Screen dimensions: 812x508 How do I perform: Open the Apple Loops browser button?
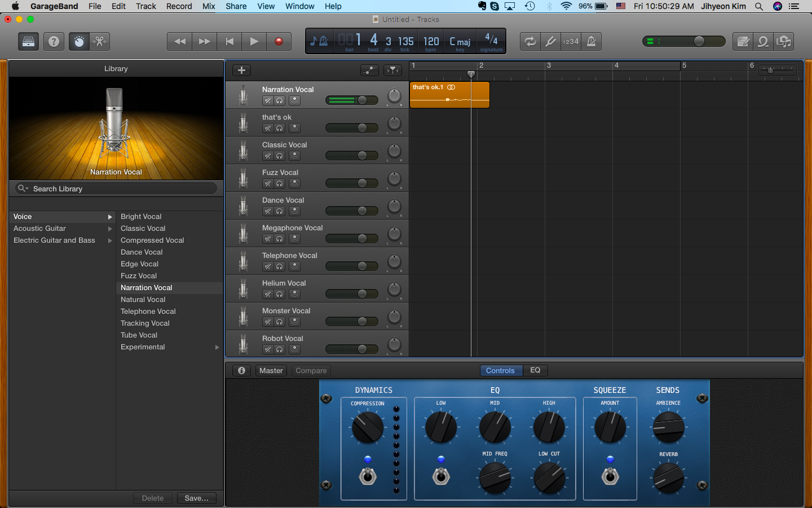[x=763, y=42]
